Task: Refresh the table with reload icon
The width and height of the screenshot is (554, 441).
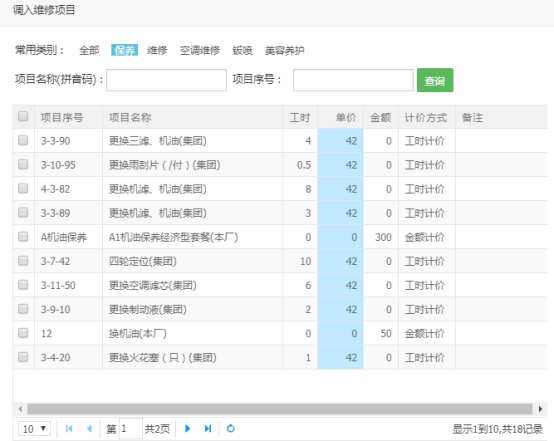Action: (231, 428)
